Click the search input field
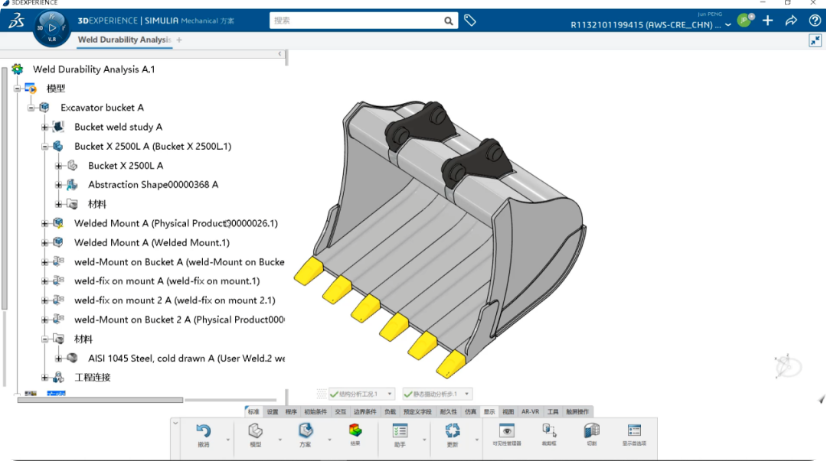 pyautogui.click(x=356, y=21)
